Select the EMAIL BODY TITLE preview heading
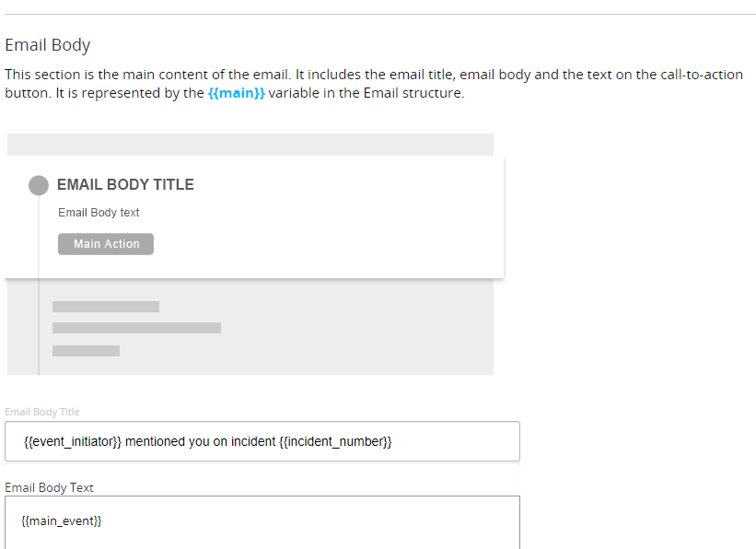 tap(125, 184)
